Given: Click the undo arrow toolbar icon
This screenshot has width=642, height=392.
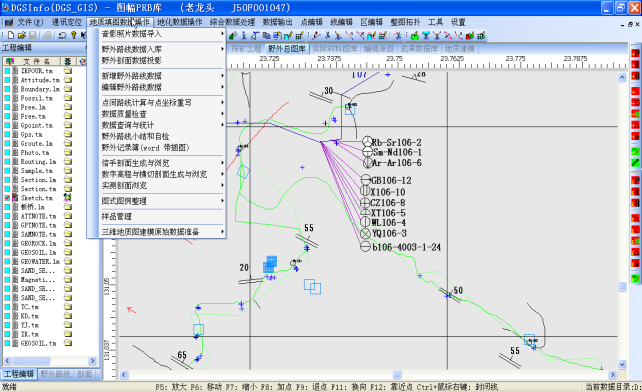Looking at the screenshot, I should pyautogui.click(x=62, y=36).
